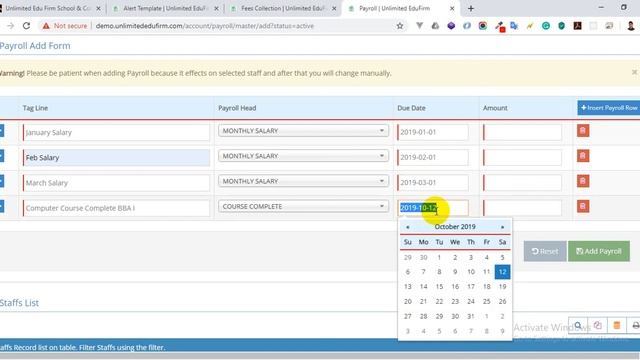Click due date field 2019-02-01
Screen dimensions: 640x360
433,158
